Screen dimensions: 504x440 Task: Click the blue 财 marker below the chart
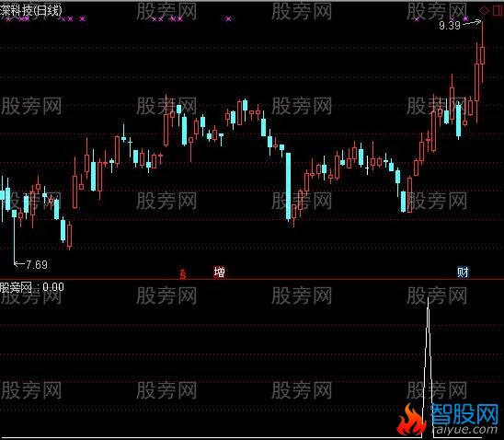463,272
